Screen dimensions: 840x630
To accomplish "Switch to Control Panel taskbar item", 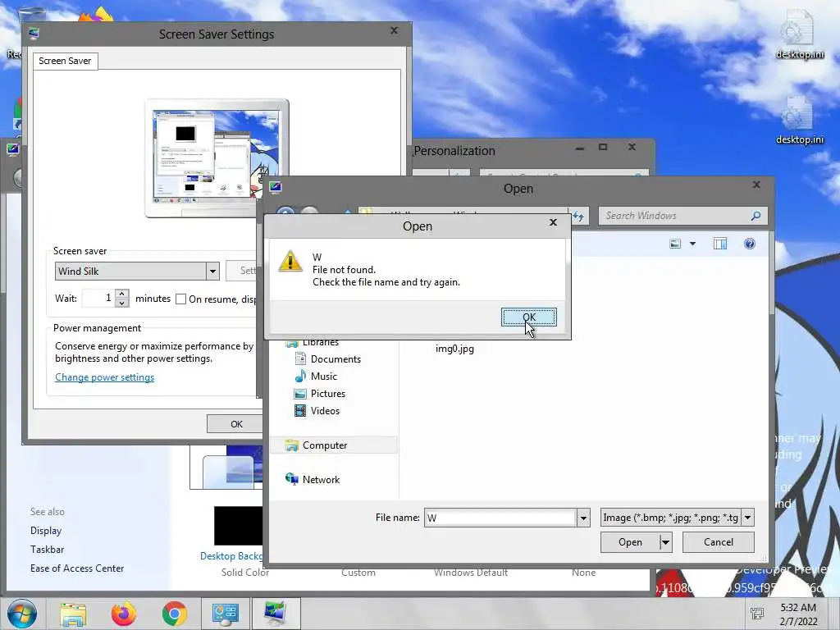I will click(x=225, y=614).
